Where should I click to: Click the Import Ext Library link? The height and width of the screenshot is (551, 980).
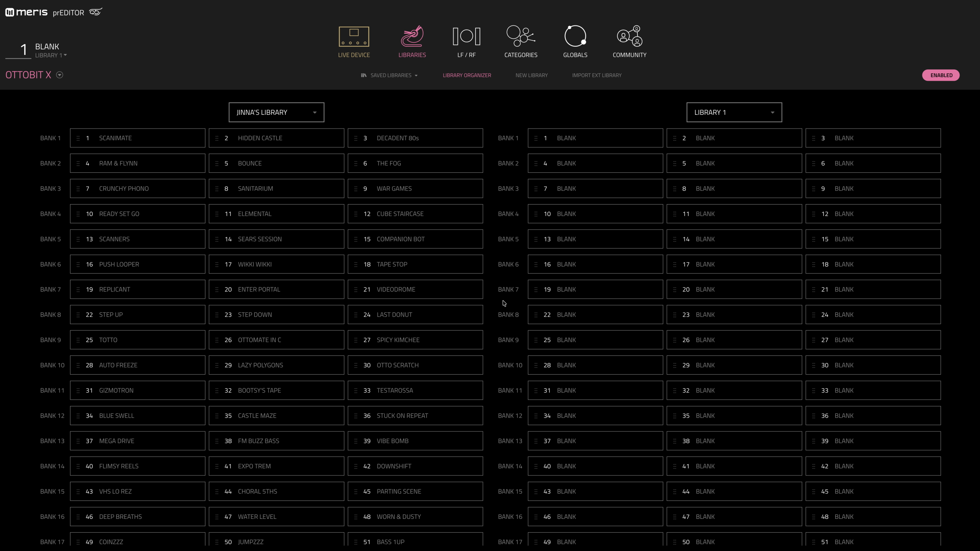click(597, 75)
